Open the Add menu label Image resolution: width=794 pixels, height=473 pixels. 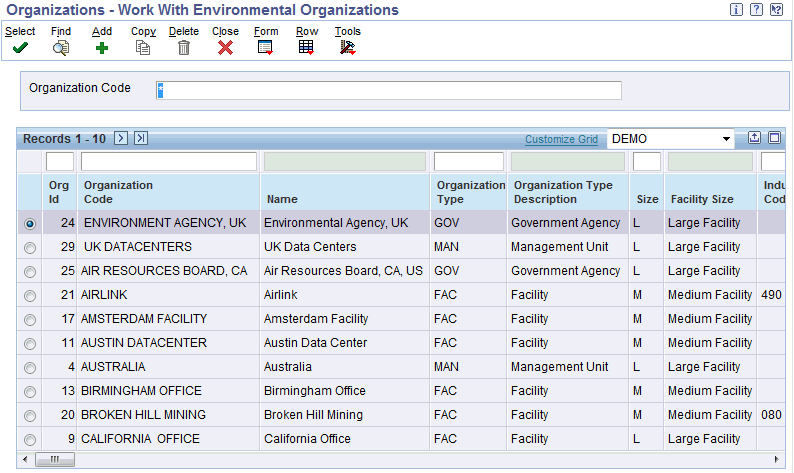click(102, 31)
